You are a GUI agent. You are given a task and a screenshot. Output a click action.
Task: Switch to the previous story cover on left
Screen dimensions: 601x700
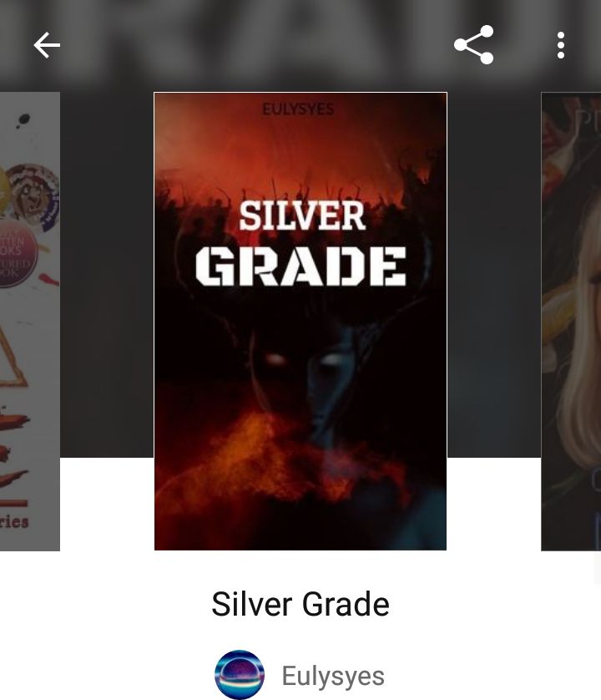(30, 322)
